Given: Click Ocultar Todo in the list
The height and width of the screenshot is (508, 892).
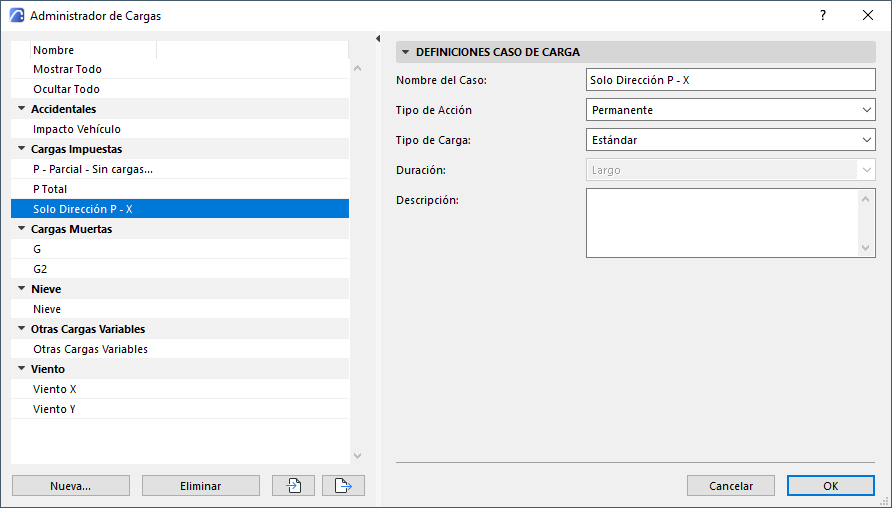Looking at the screenshot, I should coord(66,89).
